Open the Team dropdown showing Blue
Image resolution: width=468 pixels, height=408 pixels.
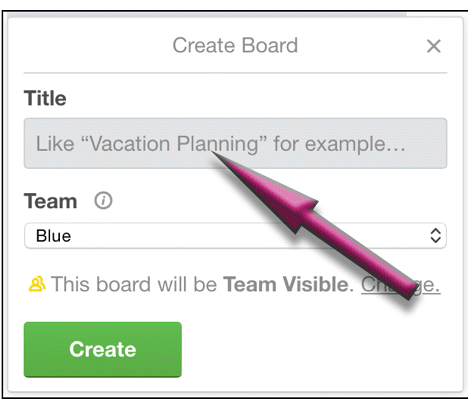(x=235, y=236)
